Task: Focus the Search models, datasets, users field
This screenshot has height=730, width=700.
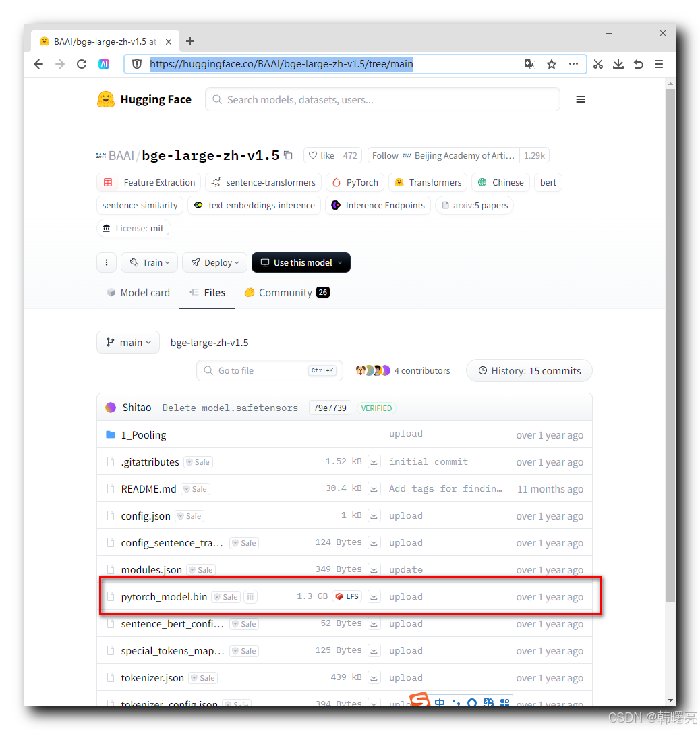Action: point(382,100)
